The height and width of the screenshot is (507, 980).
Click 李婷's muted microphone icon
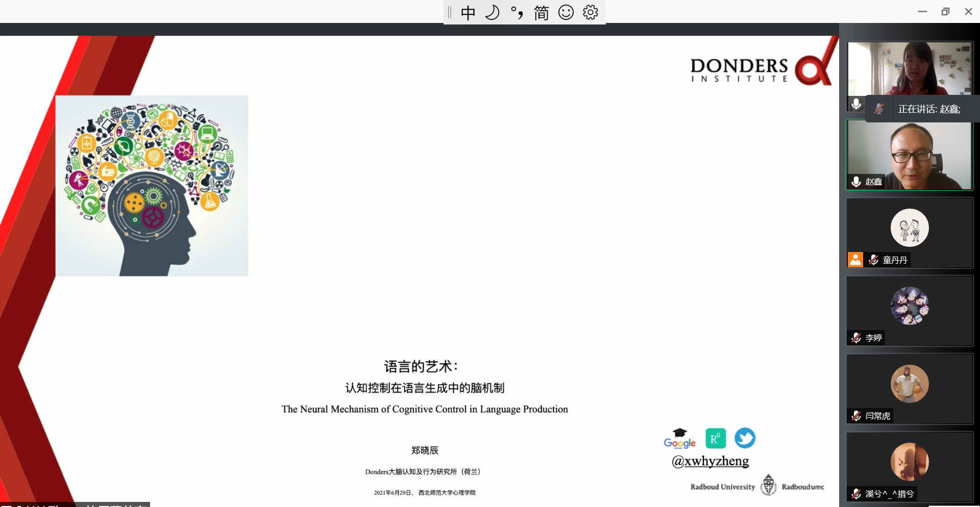856,338
